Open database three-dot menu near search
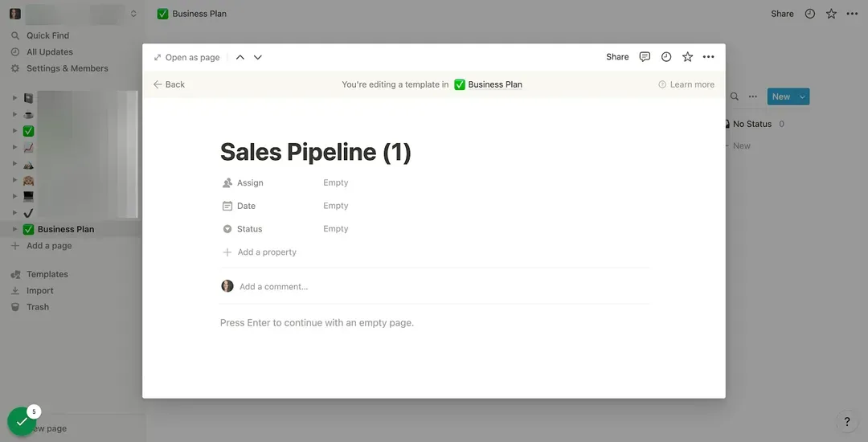This screenshot has width=868, height=442. 753,96
